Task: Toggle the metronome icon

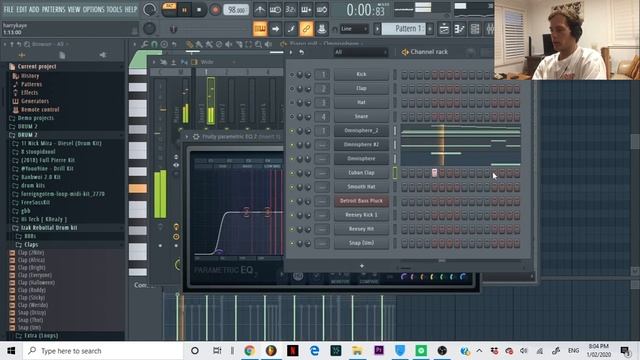Action: click(x=260, y=9)
